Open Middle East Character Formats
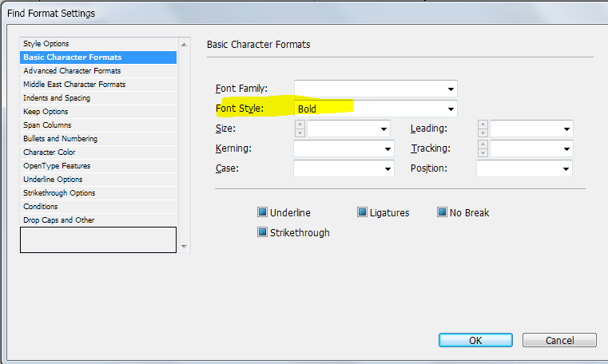 pyautogui.click(x=98, y=85)
